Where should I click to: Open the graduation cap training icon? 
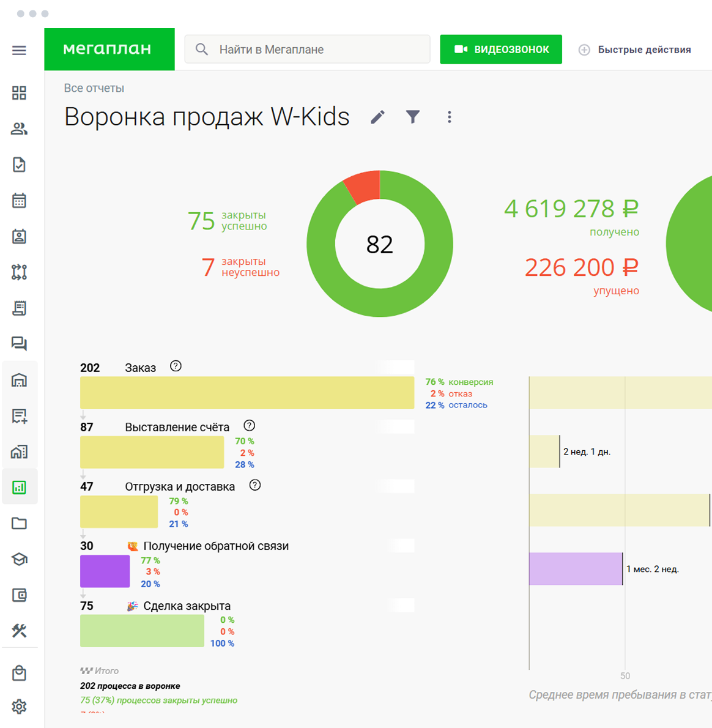click(19, 559)
